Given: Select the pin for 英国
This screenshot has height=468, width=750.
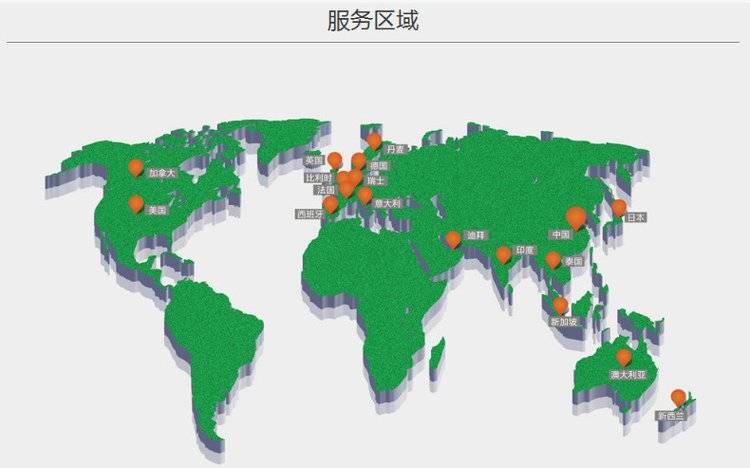Looking at the screenshot, I should (x=335, y=159).
